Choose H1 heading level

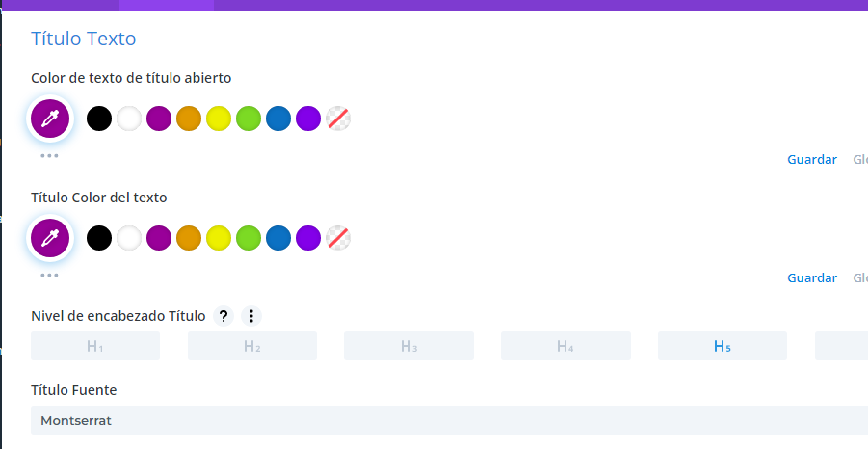tap(95, 346)
